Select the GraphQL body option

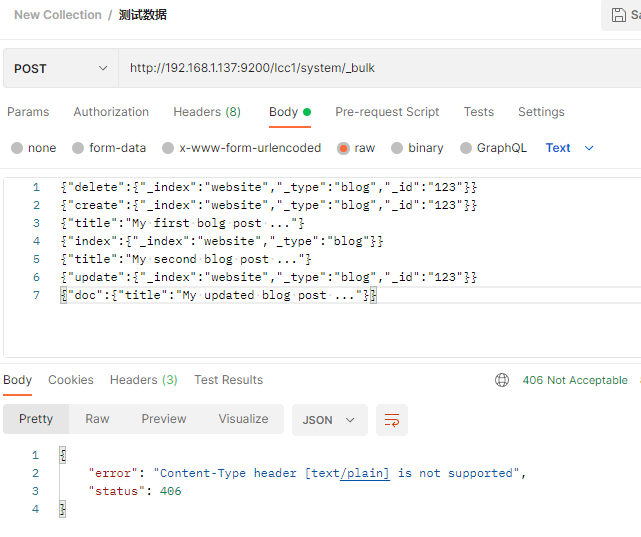(x=466, y=148)
